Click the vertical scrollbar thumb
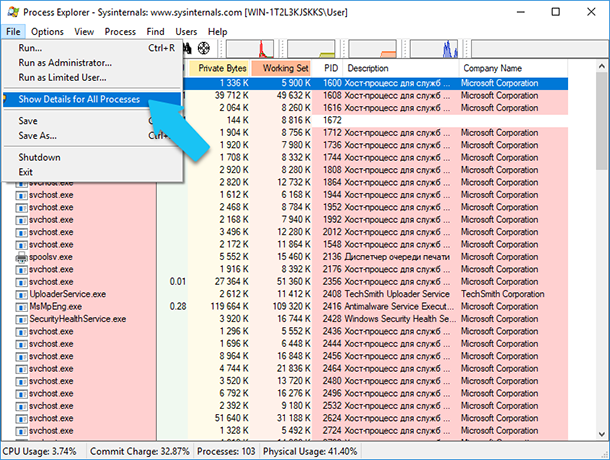610x460 pixels. [601, 121]
